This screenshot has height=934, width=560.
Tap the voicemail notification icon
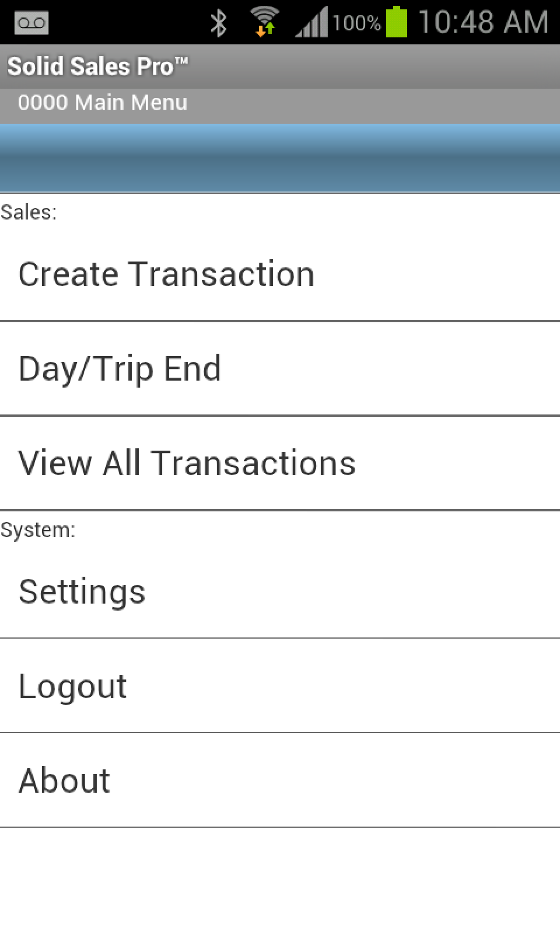click(x=31, y=22)
